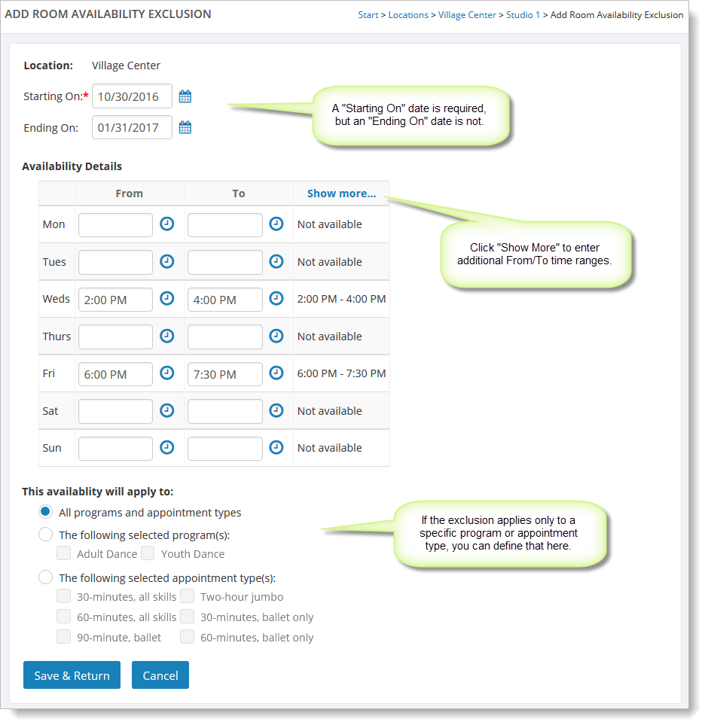
Task: Focus the Ending On date field
Action: coord(132,127)
